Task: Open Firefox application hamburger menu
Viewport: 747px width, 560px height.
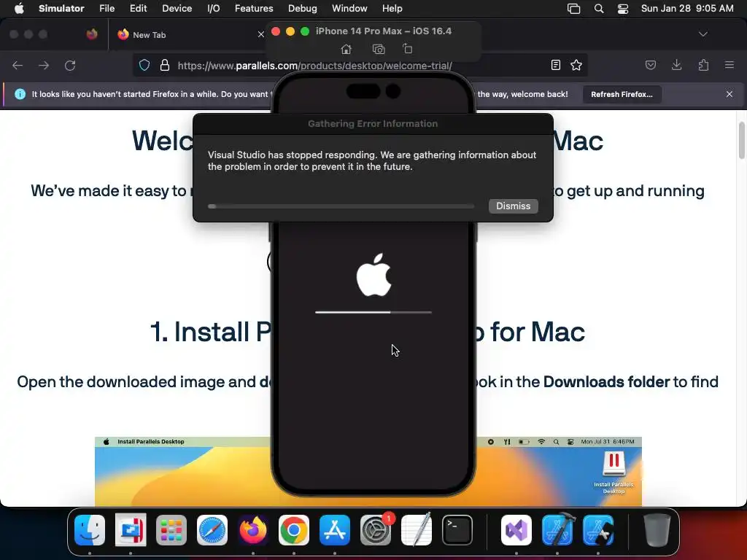Action: 729,65
